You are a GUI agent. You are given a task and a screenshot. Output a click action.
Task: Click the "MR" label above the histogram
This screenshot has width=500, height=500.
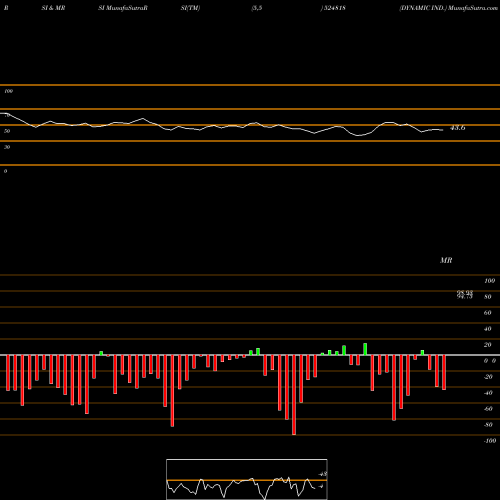(446, 260)
